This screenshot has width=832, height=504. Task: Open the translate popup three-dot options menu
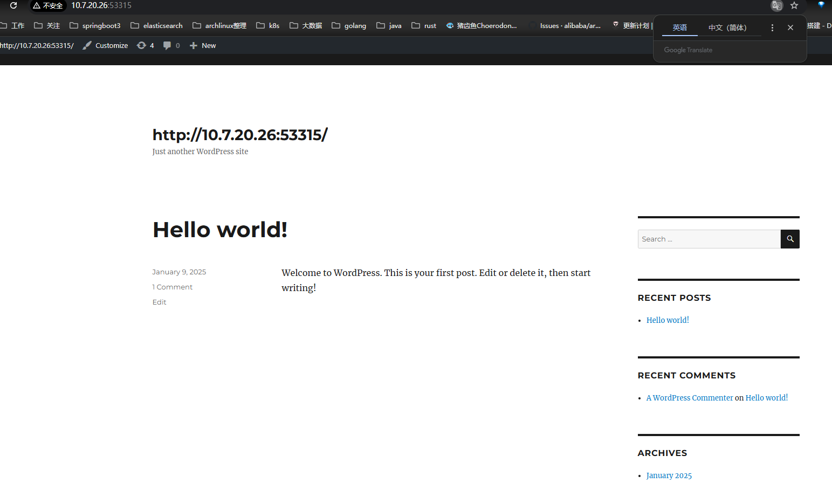[772, 27]
